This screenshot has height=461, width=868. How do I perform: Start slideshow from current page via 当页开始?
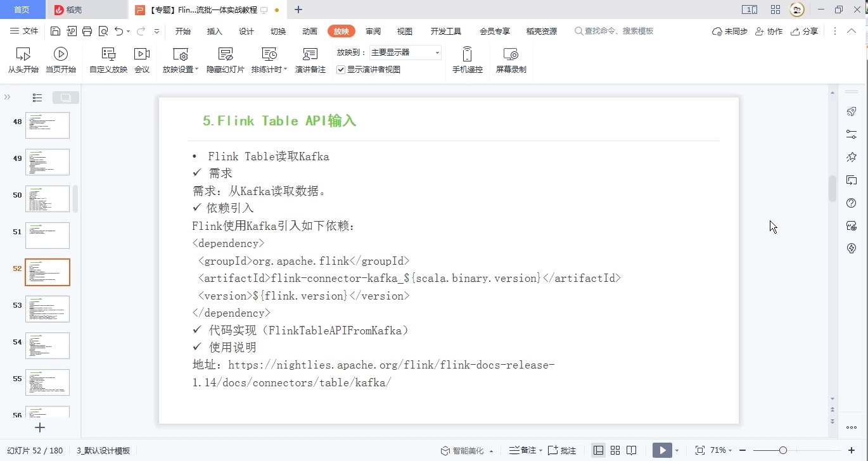tap(61, 60)
